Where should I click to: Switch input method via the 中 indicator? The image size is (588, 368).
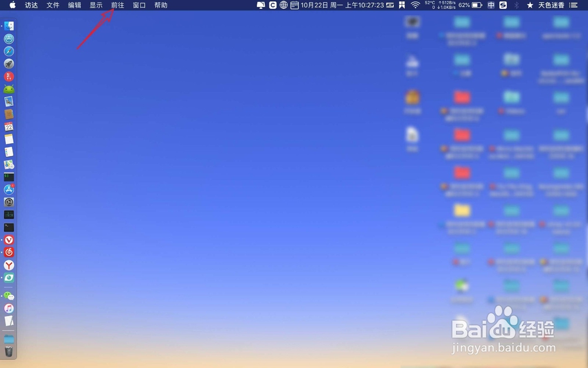coord(491,5)
